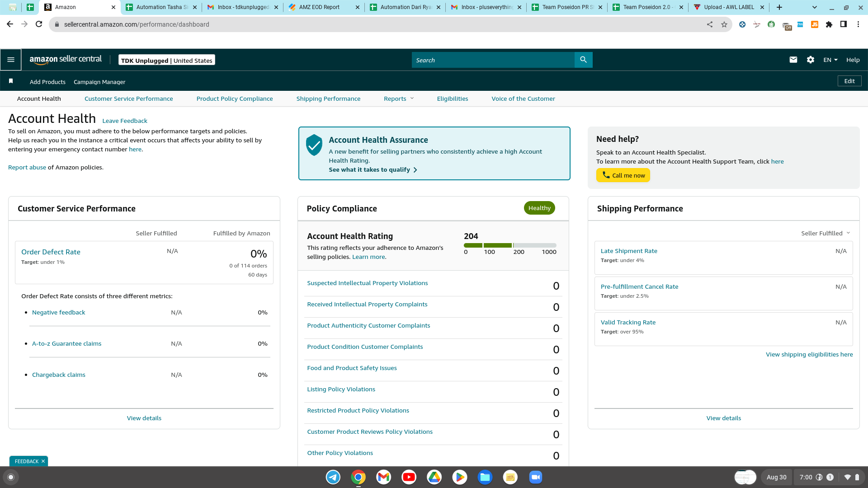Share this page via the share icon

point(710,24)
